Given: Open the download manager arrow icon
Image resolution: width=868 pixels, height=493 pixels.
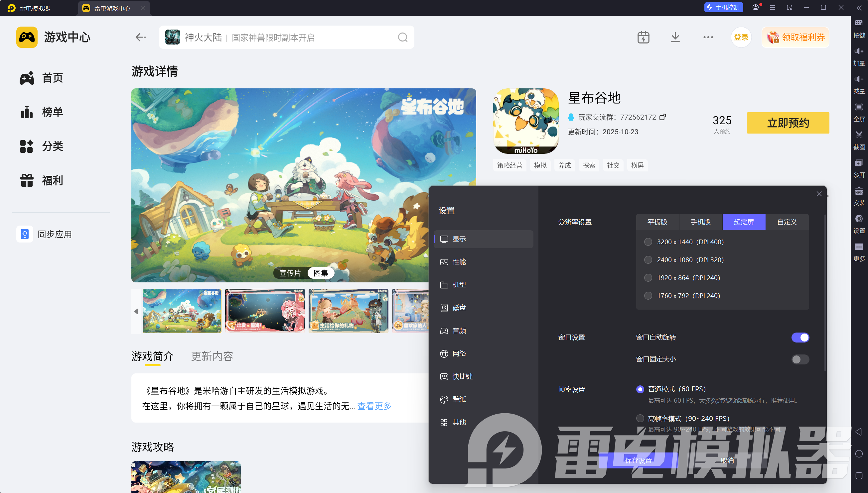Looking at the screenshot, I should coord(675,37).
